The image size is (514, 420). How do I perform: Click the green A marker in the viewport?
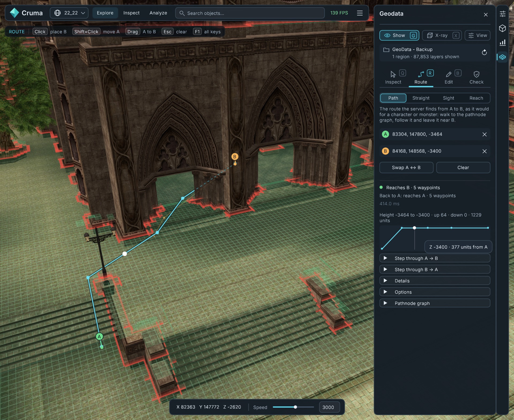point(99,336)
